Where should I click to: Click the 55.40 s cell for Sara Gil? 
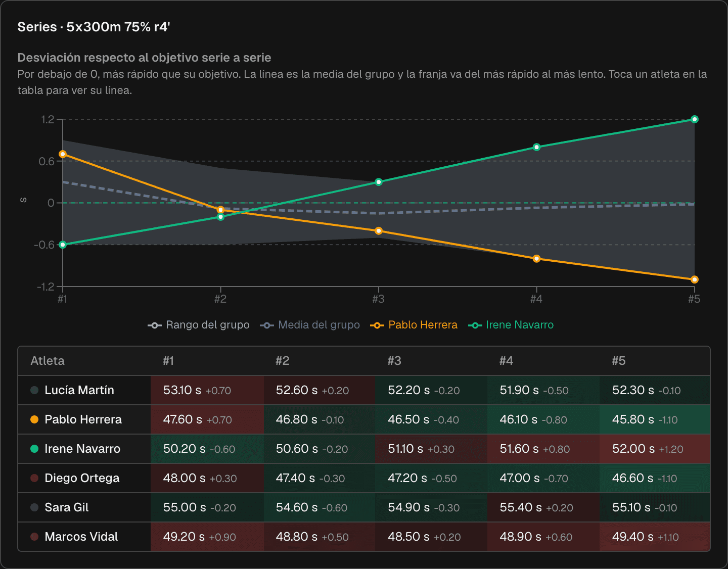(x=543, y=507)
